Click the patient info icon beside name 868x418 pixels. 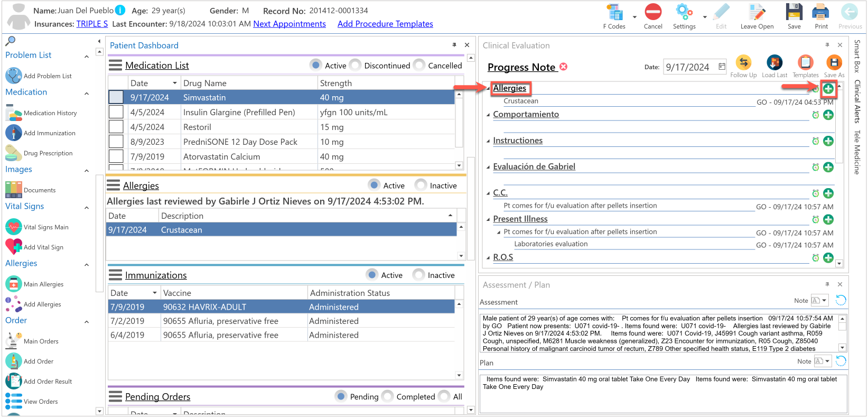click(x=120, y=10)
